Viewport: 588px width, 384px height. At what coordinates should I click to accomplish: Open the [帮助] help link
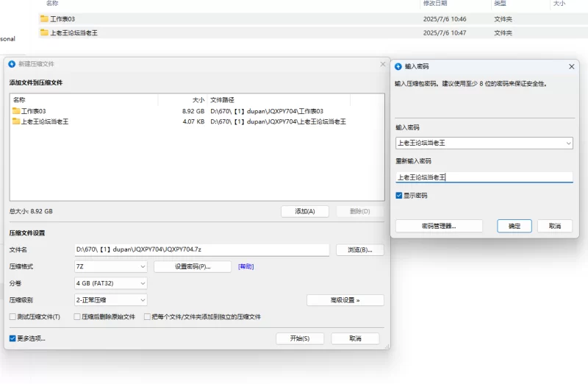[246, 266]
